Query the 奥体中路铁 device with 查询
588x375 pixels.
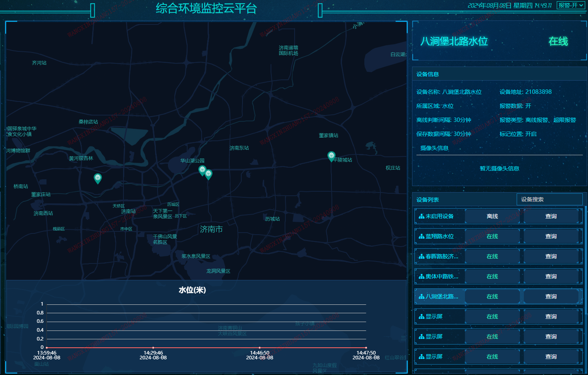point(551,277)
